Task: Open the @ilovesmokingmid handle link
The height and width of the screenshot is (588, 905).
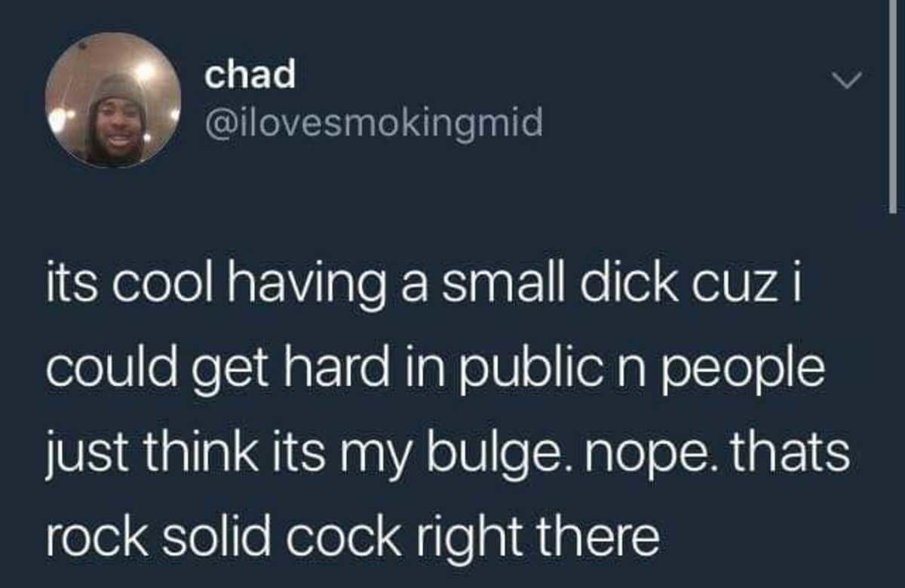Action: tap(373, 123)
